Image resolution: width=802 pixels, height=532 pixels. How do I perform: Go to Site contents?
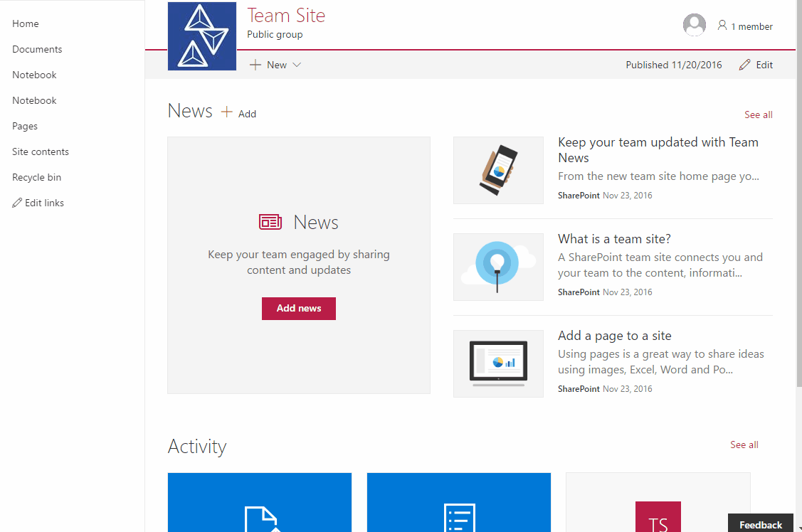coord(41,151)
